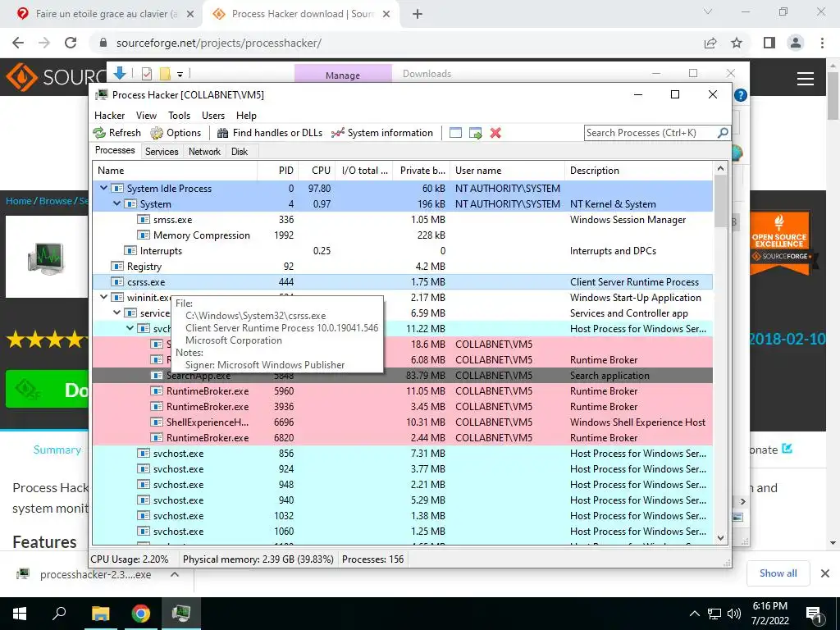Click the blue down arrow in Explorer window
The height and width of the screenshot is (630, 840).
tap(120, 73)
